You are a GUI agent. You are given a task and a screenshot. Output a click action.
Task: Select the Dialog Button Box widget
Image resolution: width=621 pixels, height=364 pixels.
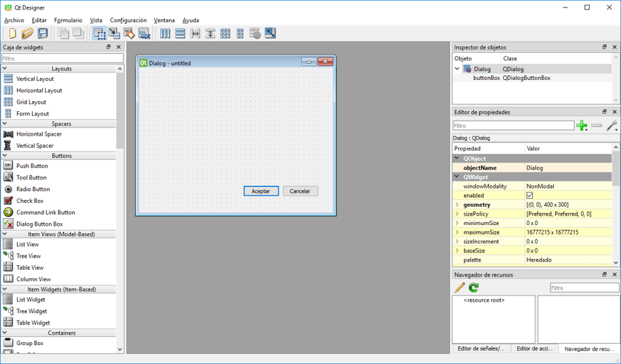pyautogui.click(x=39, y=224)
